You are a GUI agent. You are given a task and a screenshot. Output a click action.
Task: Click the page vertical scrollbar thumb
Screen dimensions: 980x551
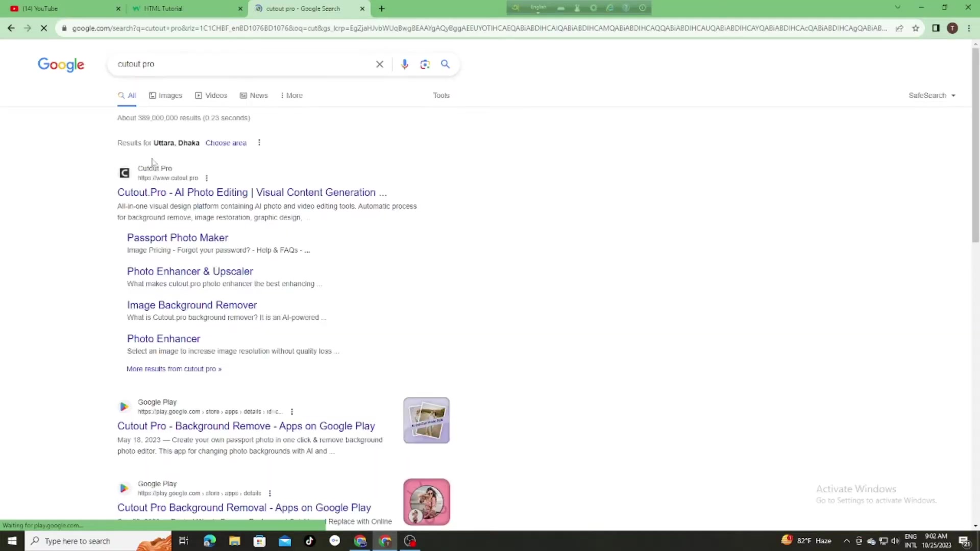[975, 145]
